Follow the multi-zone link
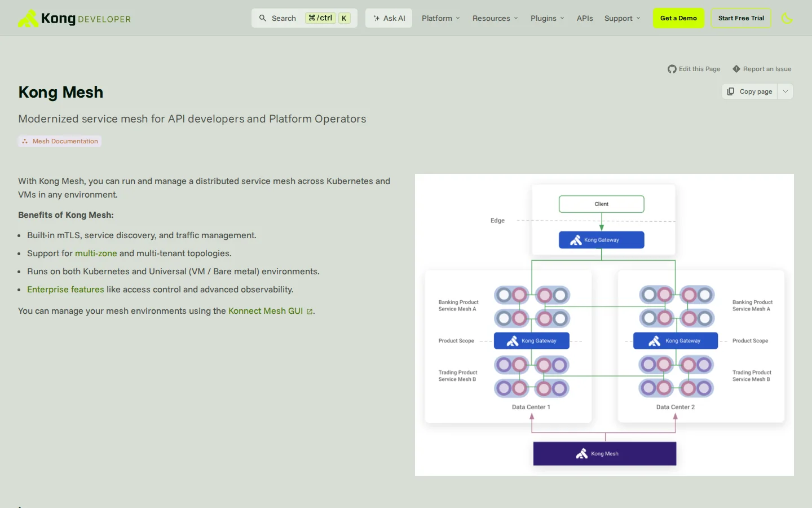Viewport: 812px width, 508px height. pyautogui.click(x=96, y=253)
